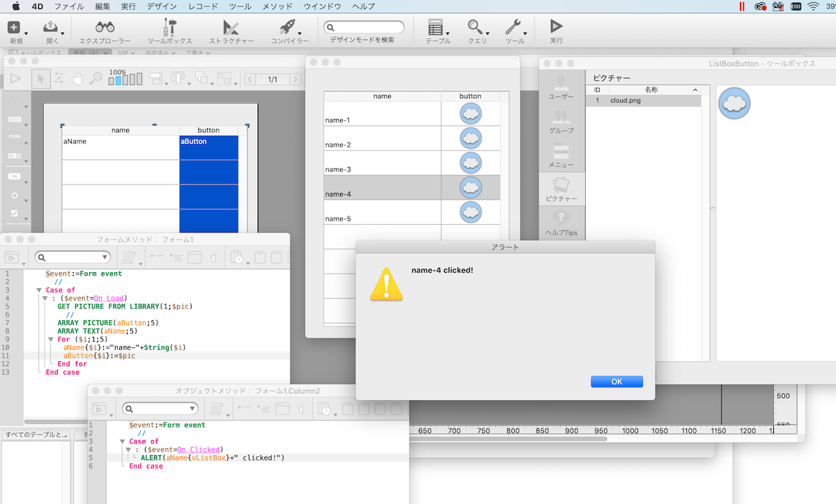Image resolution: width=836 pixels, height=504 pixels.
Task: Open the 編集 menu
Action: [x=102, y=6]
